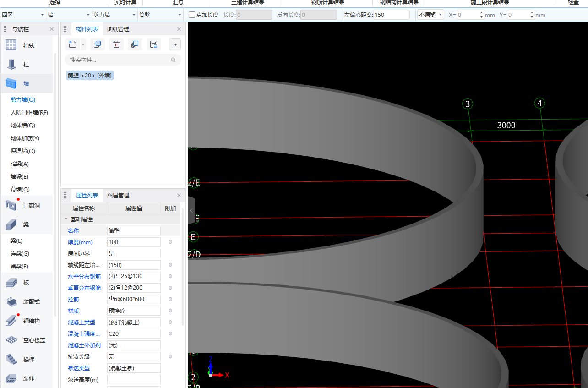Viewport: 588px width, 388px height.
Task: Toggle 附加 circle for 拉筋 row
Action: point(170,299)
